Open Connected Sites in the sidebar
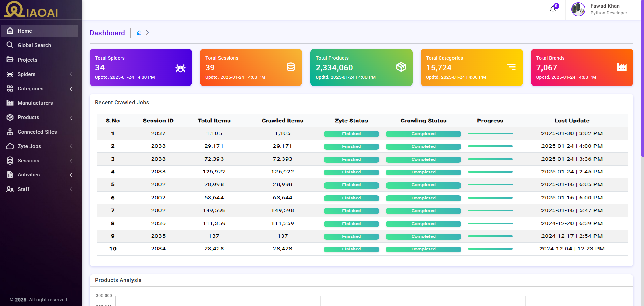 point(37,132)
